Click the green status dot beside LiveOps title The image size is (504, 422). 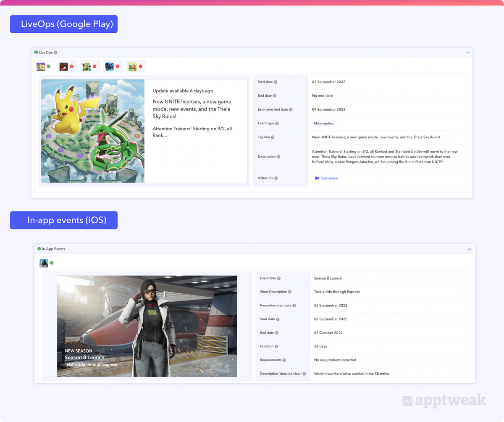tap(36, 53)
